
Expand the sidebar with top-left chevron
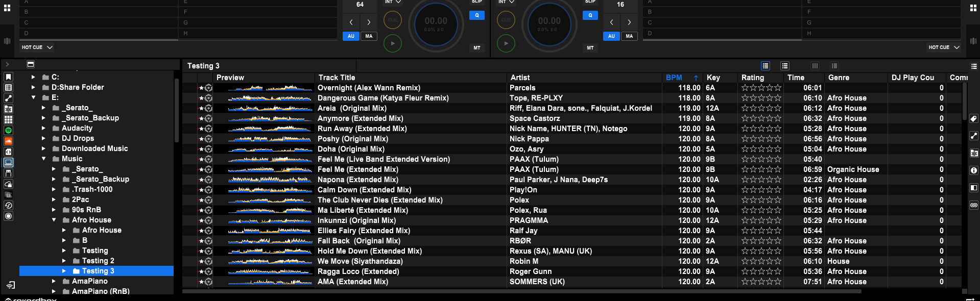pyautogui.click(x=8, y=64)
